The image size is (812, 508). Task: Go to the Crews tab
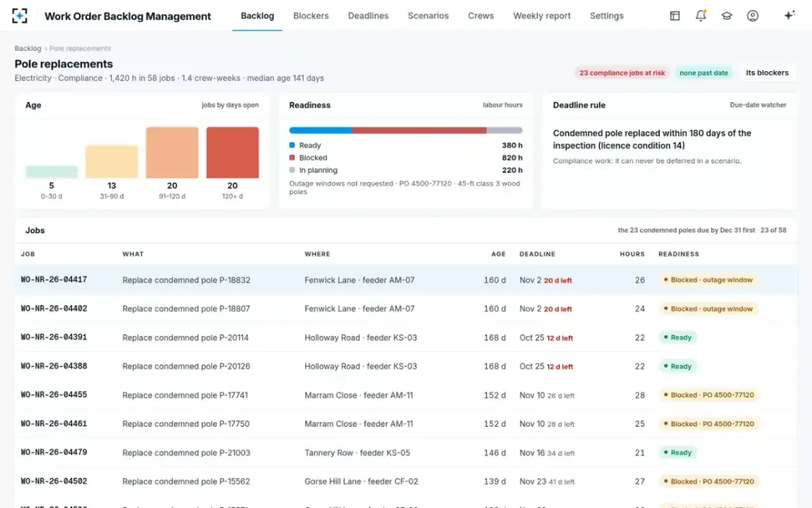[x=481, y=16]
